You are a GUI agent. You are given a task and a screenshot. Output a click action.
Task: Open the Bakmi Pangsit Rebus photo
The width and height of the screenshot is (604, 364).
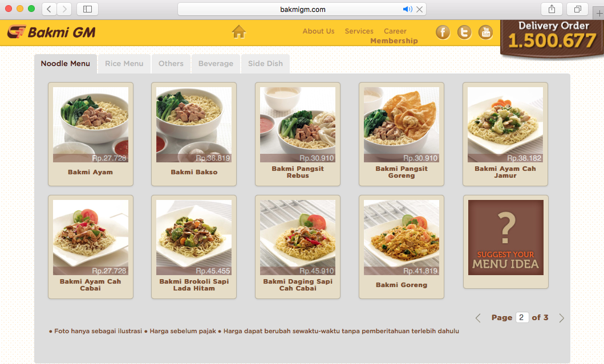298,125
